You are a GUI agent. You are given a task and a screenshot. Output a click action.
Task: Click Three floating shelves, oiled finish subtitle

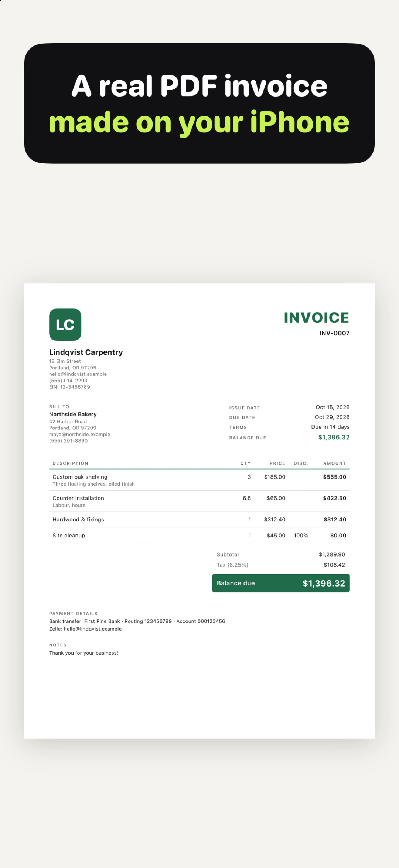point(93,484)
